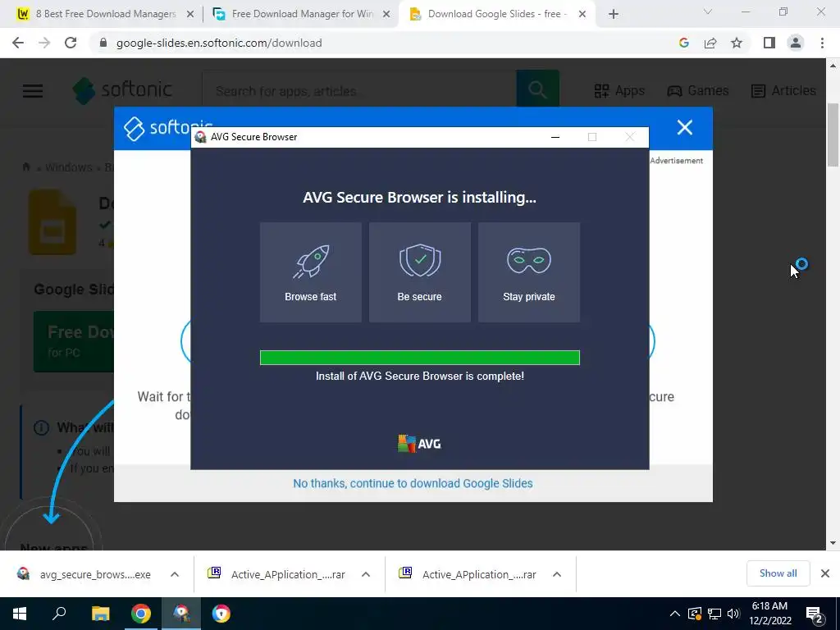The width and height of the screenshot is (840, 630).
Task: Open first Active_APplication rar download
Action: pyautogui.click(x=279, y=574)
